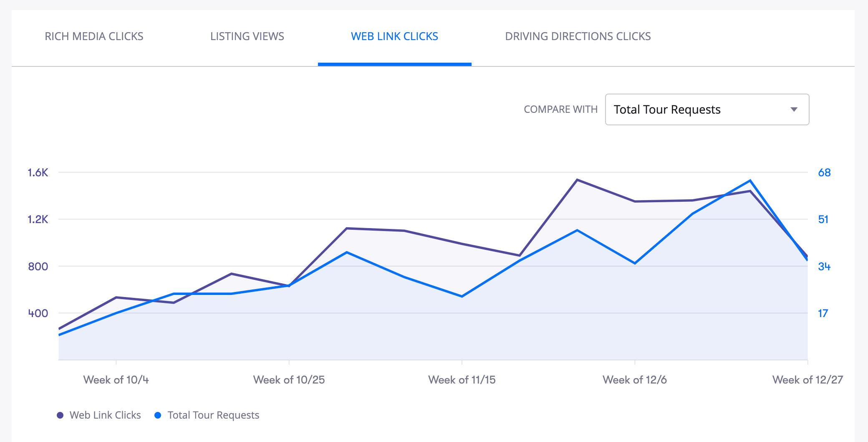Click the 1.6K left axis label
The width and height of the screenshot is (868, 442).
[38, 173]
